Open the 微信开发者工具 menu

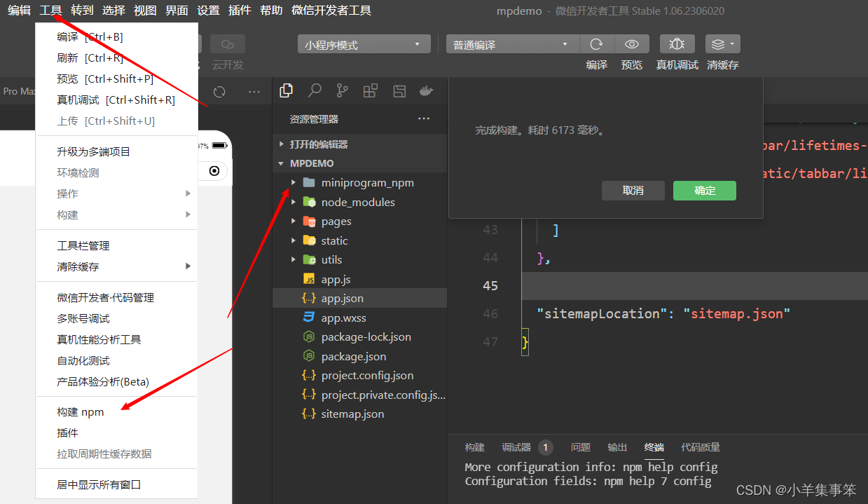pos(331,10)
